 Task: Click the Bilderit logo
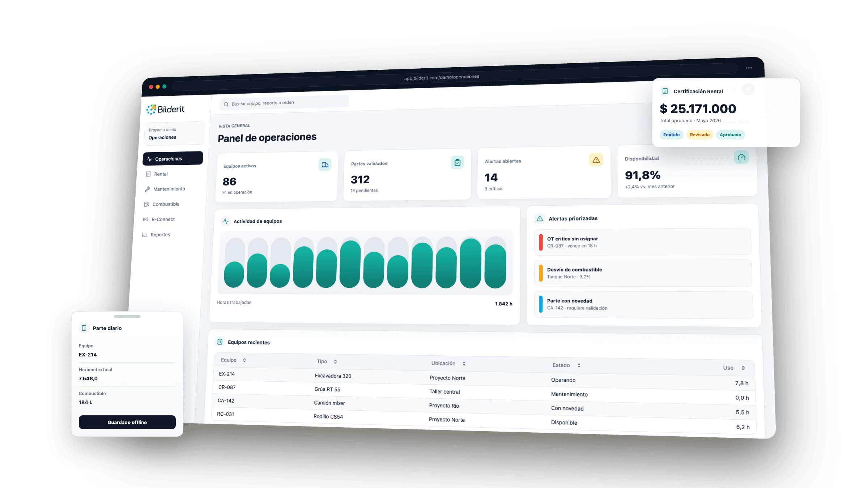click(166, 109)
